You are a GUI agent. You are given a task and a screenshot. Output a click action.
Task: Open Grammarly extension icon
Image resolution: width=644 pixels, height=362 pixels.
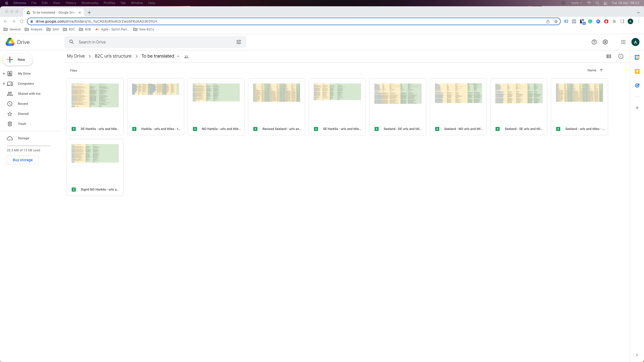[x=590, y=21]
